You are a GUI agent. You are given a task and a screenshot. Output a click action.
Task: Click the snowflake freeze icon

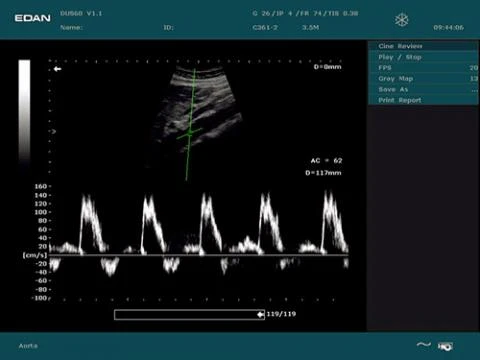click(x=401, y=20)
